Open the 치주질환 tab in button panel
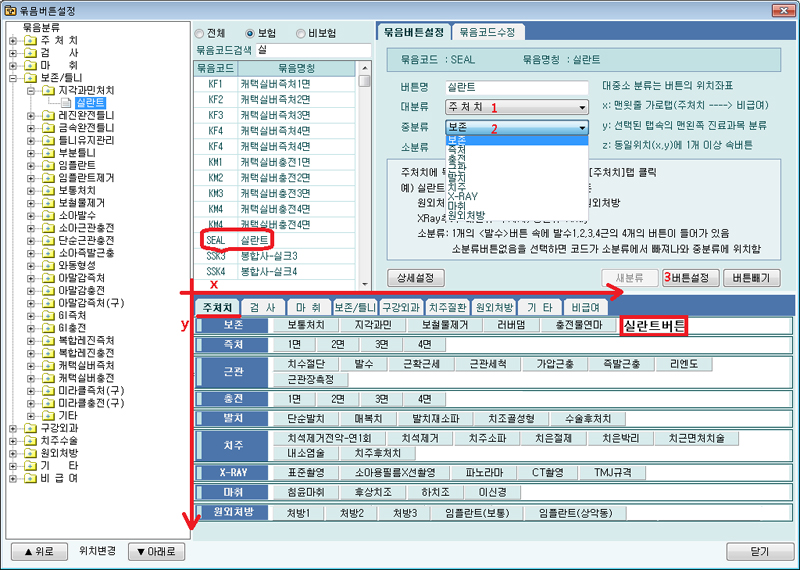800x570 pixels. pos(449,307)
